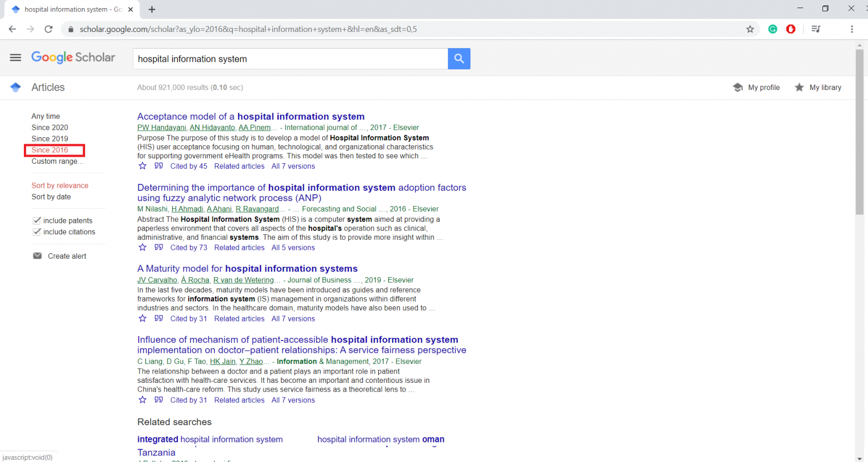The width and height of the screenshot is (868, 462).
Task: Open the hamburger menu beside Google Scholar
Action: pyautogui.click(x=15, y=57)
